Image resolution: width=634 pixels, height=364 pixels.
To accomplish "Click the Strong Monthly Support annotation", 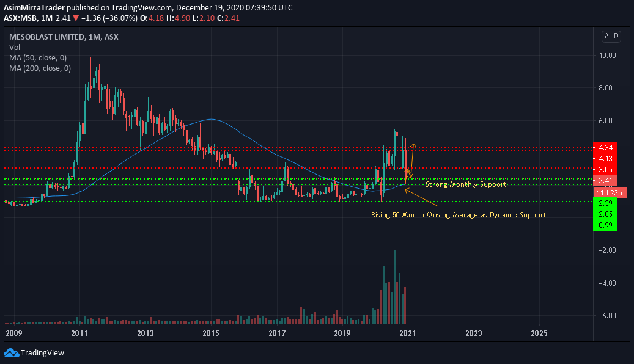I will [x=466, y=184].
